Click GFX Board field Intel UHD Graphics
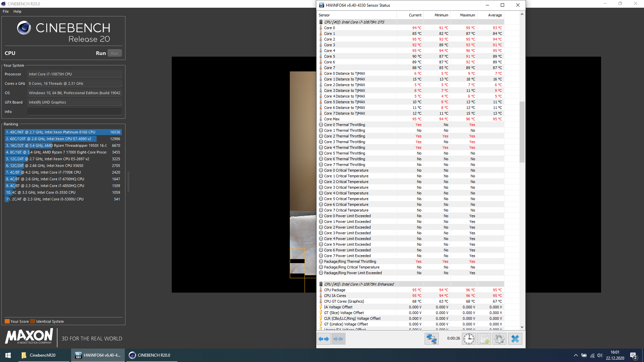Screen dimensions: 644x362 coord(74,102)
